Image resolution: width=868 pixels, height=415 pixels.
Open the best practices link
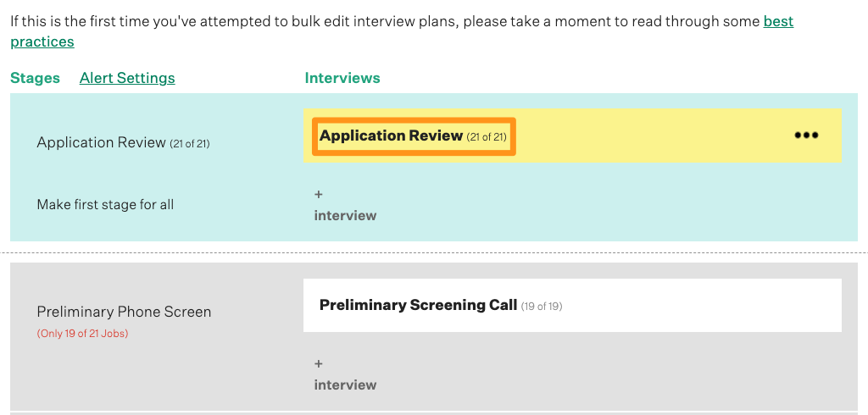(x=778, y=22)
